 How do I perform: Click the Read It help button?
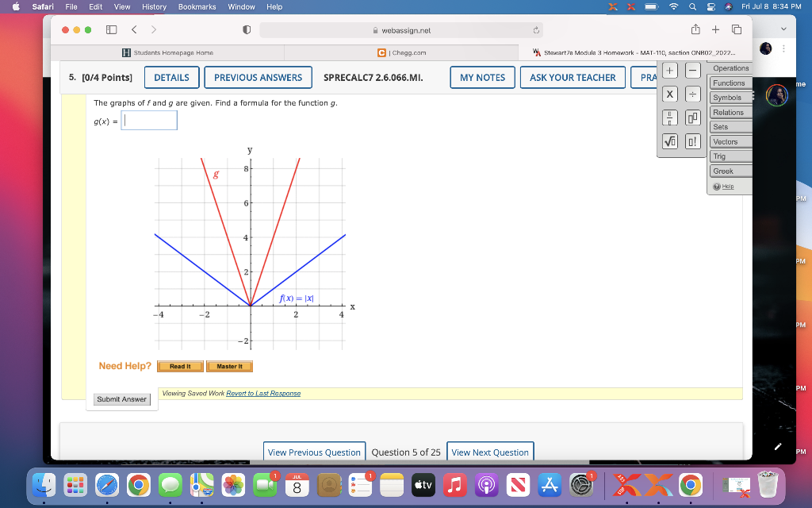pyautogui.click(x=180, y=367)
